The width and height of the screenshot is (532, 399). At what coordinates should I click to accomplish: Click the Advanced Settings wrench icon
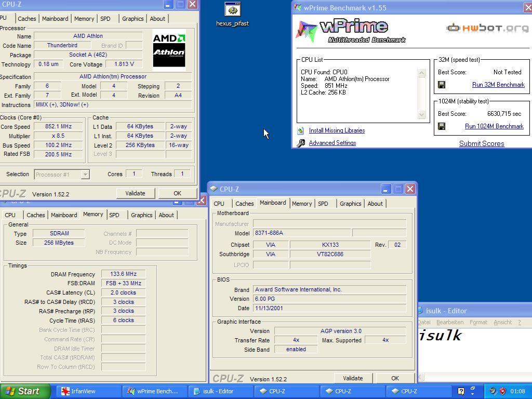click(x=301, y=143)
